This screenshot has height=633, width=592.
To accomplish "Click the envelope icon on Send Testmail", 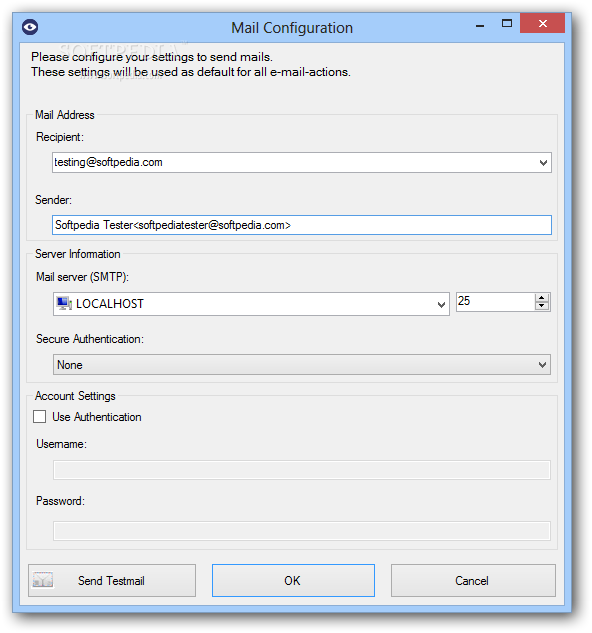I will 43,581.
